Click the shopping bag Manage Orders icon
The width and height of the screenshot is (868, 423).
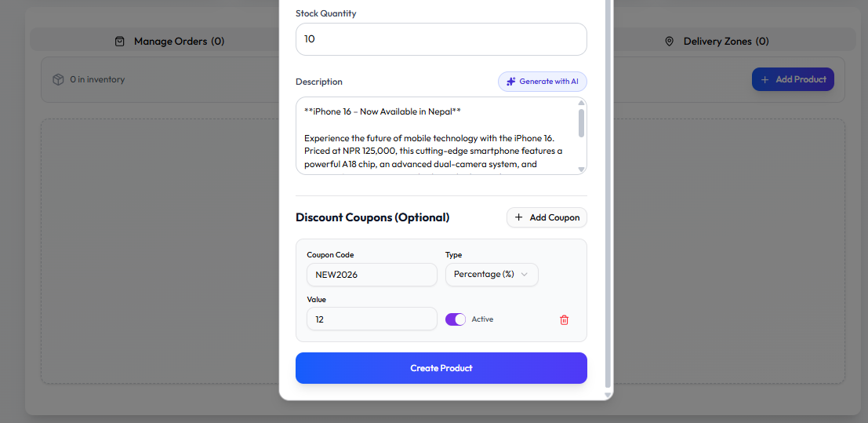click(x=120, y=41)
